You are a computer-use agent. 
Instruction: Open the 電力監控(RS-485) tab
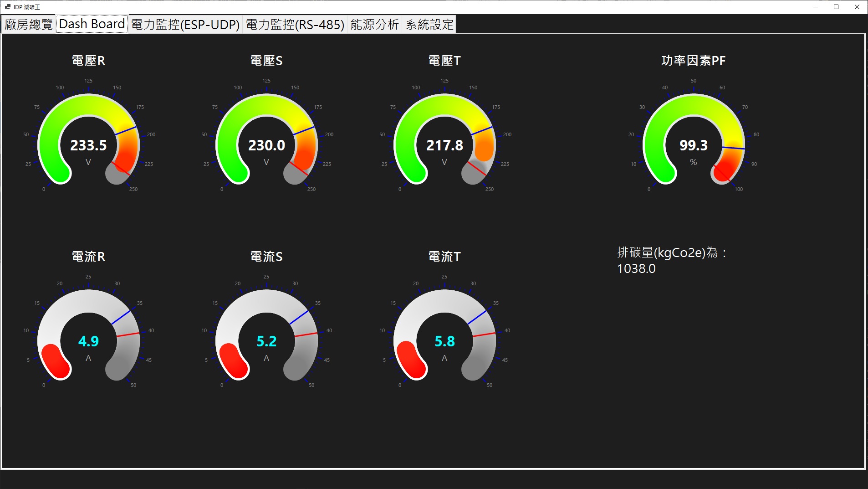(x=295, y=24)
